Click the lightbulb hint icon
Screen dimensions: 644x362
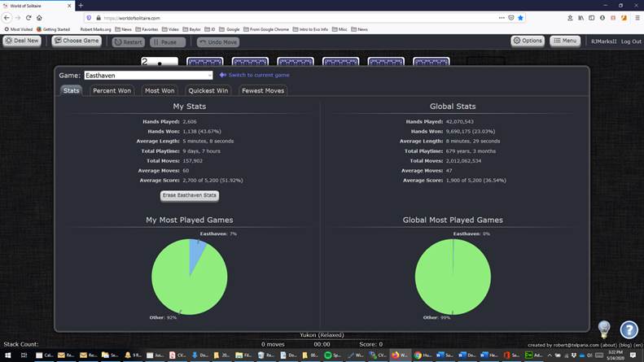point(604,329)
